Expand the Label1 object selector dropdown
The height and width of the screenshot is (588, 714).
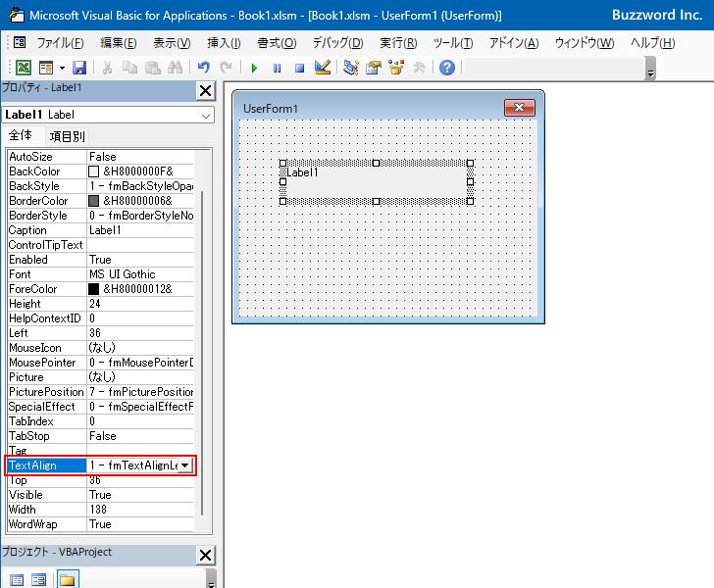[x=206, y=116]
